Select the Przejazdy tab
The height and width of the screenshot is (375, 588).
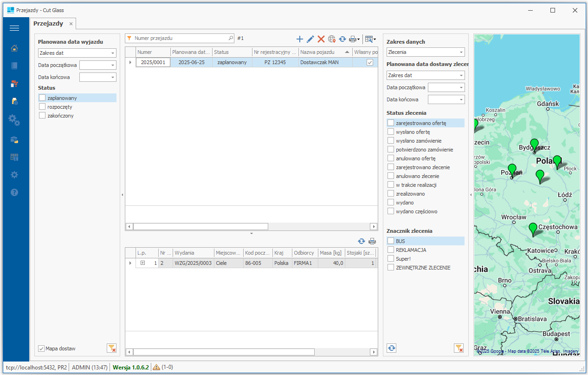(48, 23)
